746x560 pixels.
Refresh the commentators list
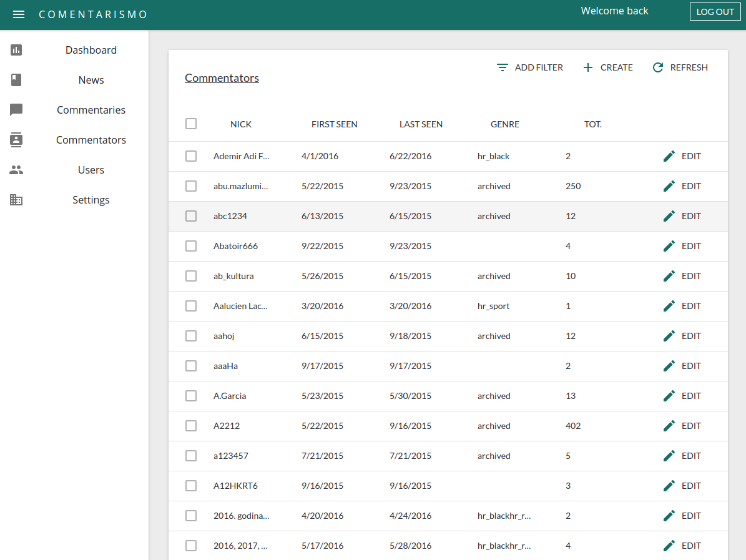tap(680, 67)
